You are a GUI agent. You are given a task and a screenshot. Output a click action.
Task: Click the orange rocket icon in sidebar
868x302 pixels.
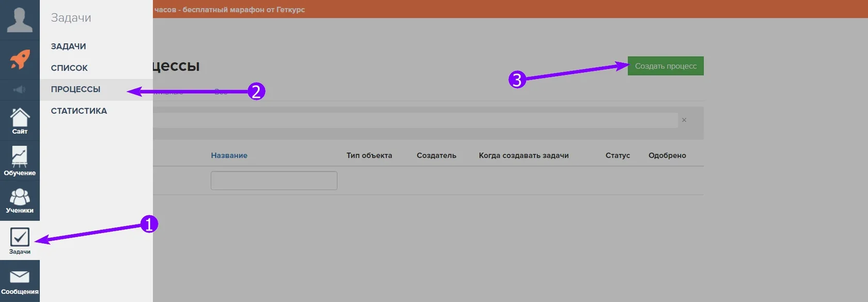tap(20, 60)
